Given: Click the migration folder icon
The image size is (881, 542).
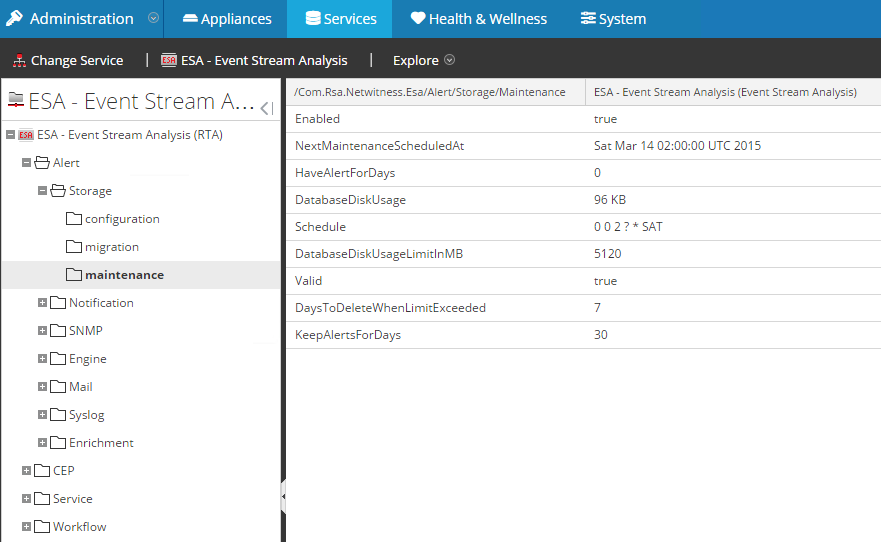Looking at the screenshot, I should 74,247.
